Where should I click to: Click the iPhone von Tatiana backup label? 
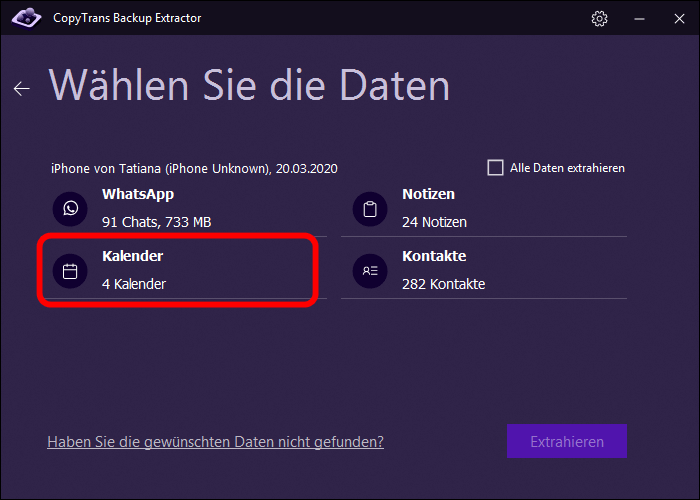(x=194, y=169)
